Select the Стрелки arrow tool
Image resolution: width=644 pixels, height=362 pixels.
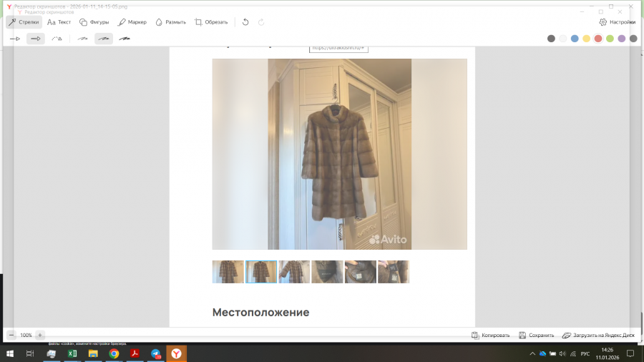(x=24, y=22)
